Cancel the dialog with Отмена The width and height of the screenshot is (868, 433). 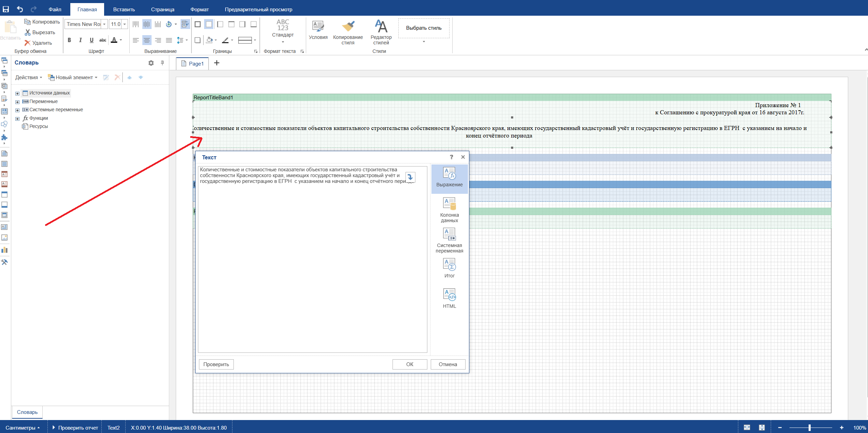448,364
